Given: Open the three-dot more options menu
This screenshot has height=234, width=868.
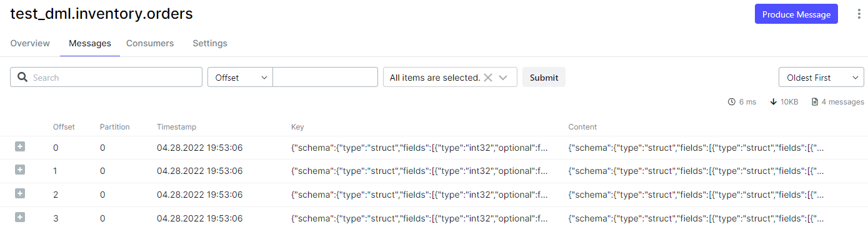Looking at the screenshot, I should (x=859, y=14).
